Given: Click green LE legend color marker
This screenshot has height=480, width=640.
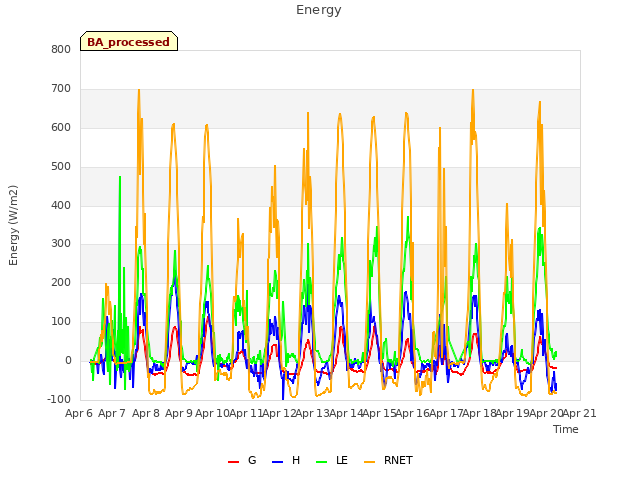Looking at the screenshot, I should click(x=322, y=462).
